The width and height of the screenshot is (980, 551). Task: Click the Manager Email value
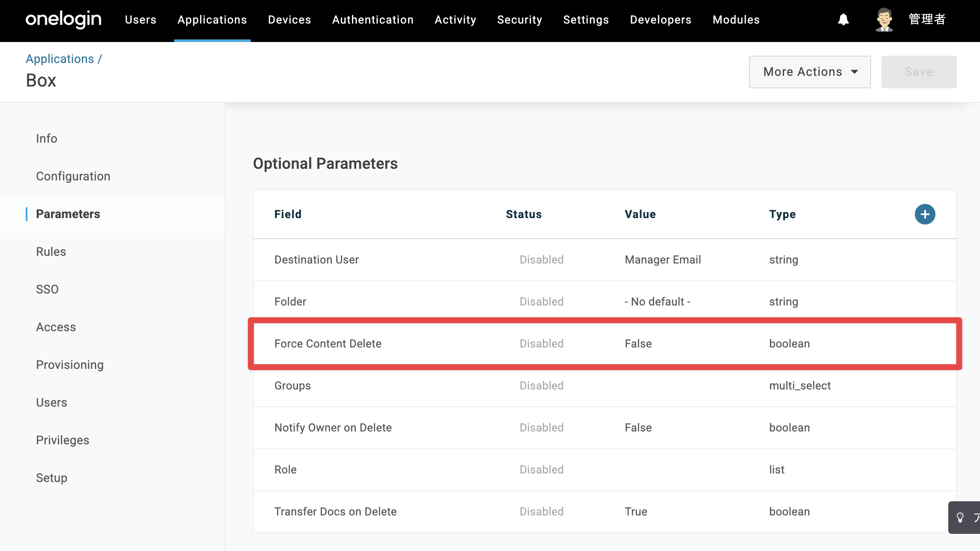tap(663, 260)
